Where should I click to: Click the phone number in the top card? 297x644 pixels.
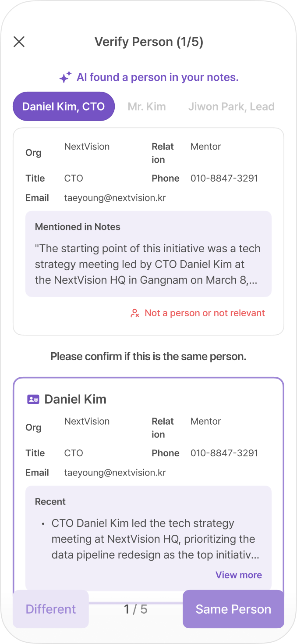click(224, 178)
